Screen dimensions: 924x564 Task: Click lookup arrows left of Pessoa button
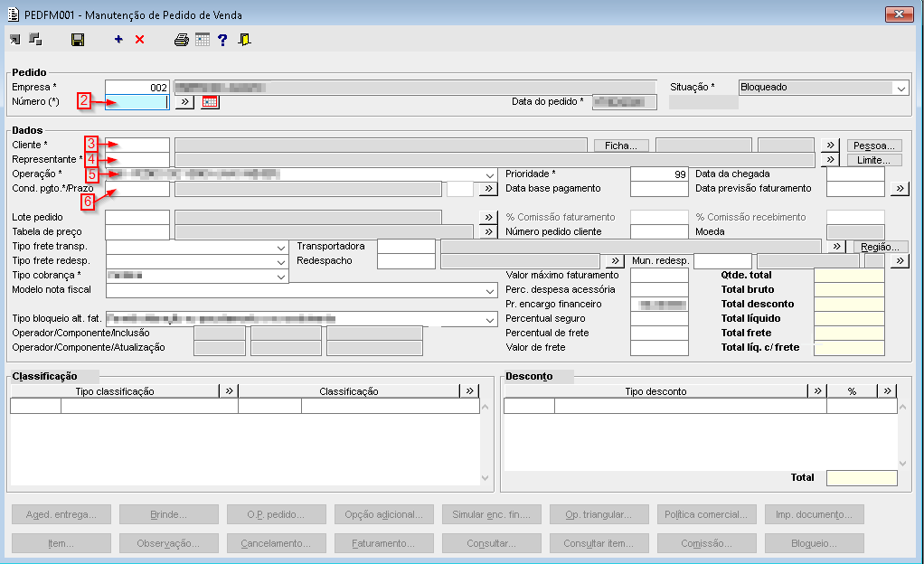click(830, 145)
